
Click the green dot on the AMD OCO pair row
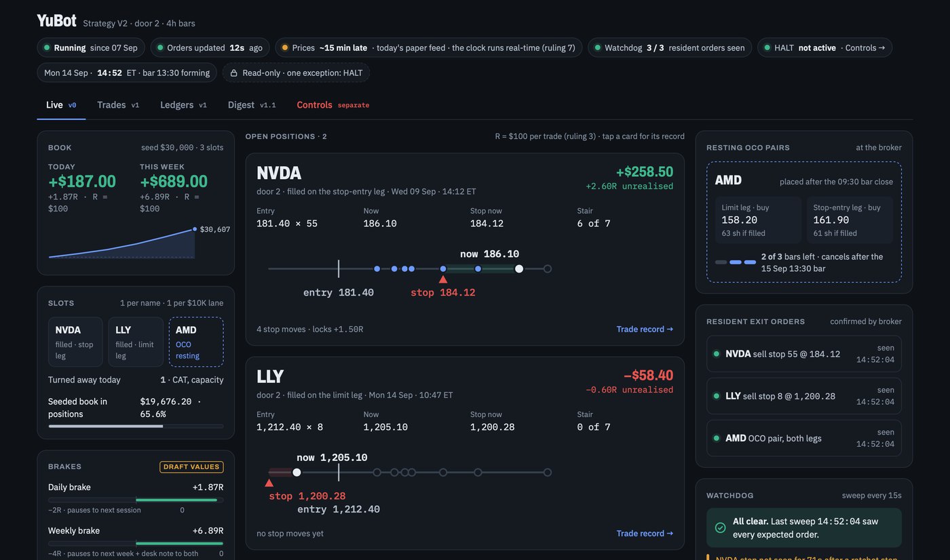(716, 438)
